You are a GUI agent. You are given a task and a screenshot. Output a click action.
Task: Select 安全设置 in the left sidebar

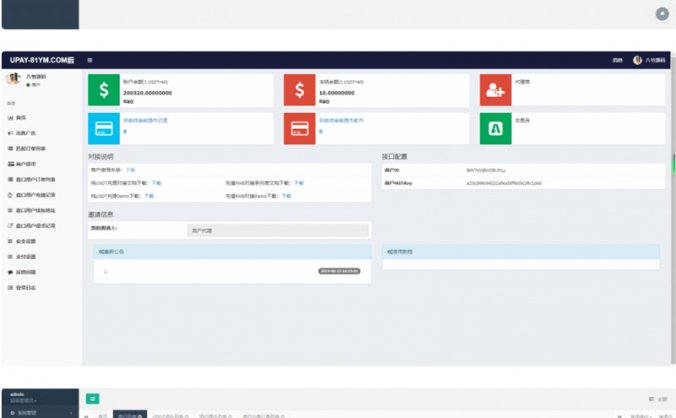(x=26, y=241)
